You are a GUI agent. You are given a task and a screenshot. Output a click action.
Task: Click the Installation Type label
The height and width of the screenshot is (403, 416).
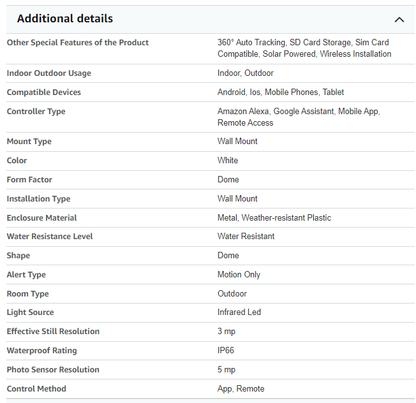point(38,199)
